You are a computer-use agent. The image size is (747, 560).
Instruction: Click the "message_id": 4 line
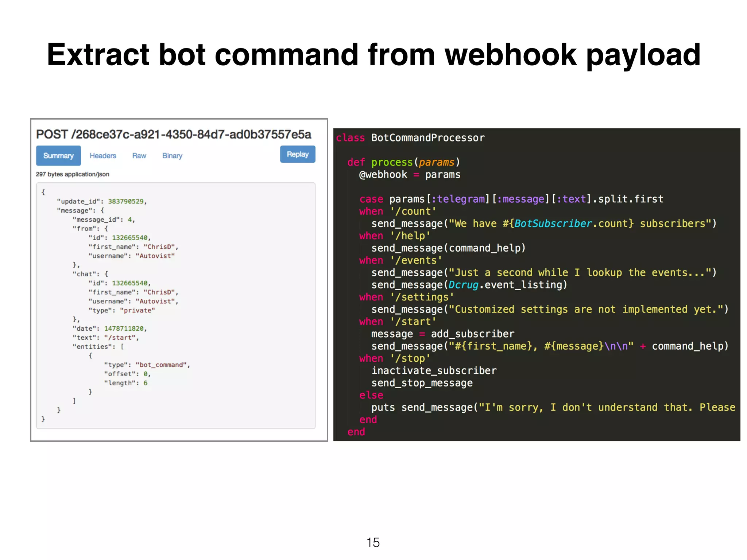tap(104, 219)
